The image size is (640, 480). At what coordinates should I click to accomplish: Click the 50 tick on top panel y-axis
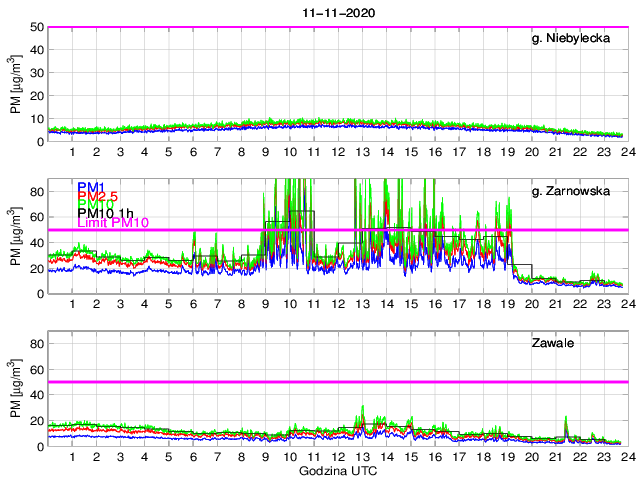coord(36,27)
